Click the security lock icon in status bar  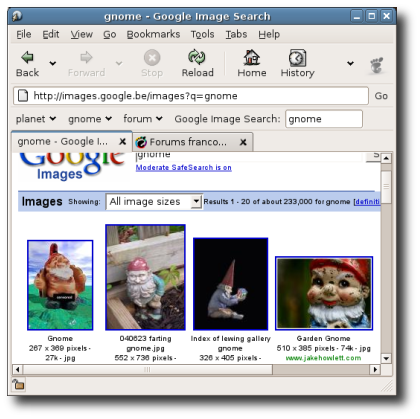click(18, 384)
